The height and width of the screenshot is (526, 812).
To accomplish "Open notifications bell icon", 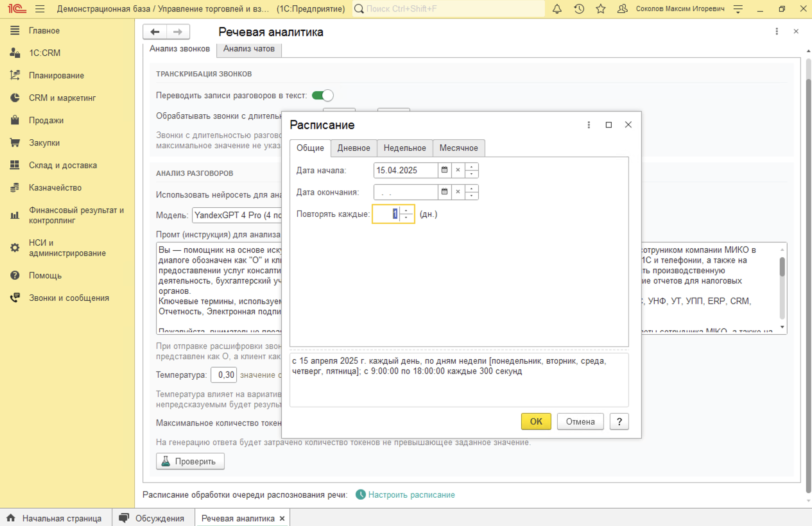I will pos(557,9).
